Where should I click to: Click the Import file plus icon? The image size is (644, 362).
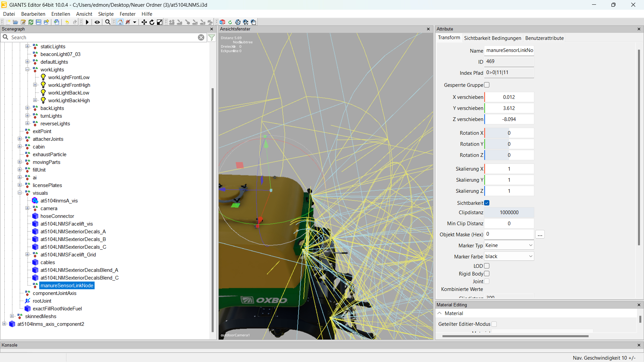[x=56, y=22]
